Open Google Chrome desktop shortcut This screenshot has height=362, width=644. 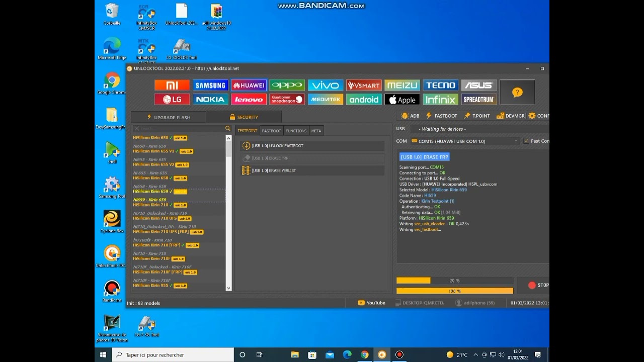coord(112,84)
